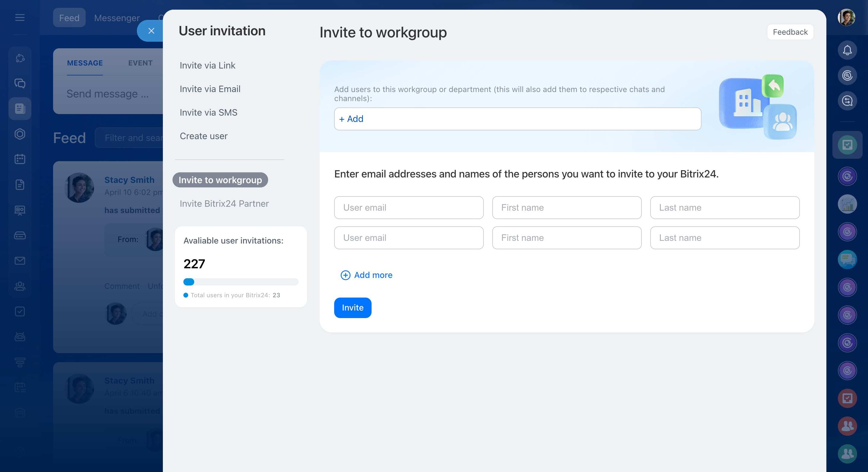Open the tasks checkmark icon in sidebar
This screenshot has width=868, height=472.
pyautogui.click(x=20, y=311)
